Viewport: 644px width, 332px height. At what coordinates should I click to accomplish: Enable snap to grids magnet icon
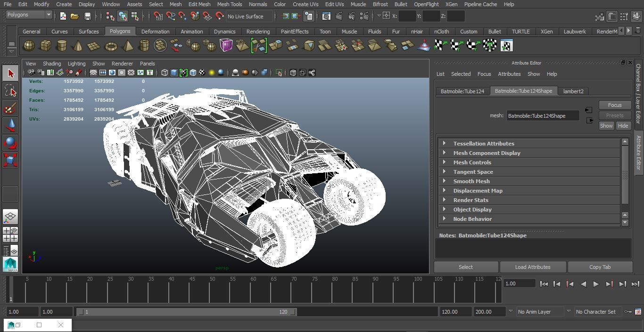pos(158,16)
